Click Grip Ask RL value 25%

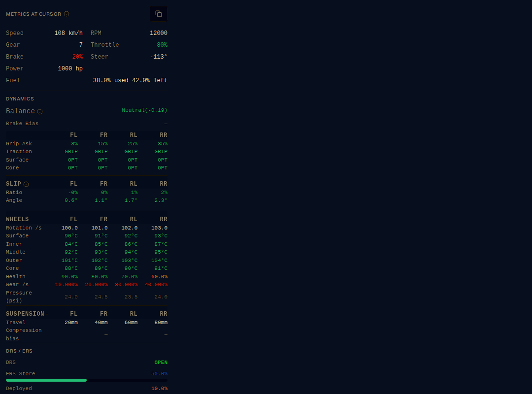point(133,144)
